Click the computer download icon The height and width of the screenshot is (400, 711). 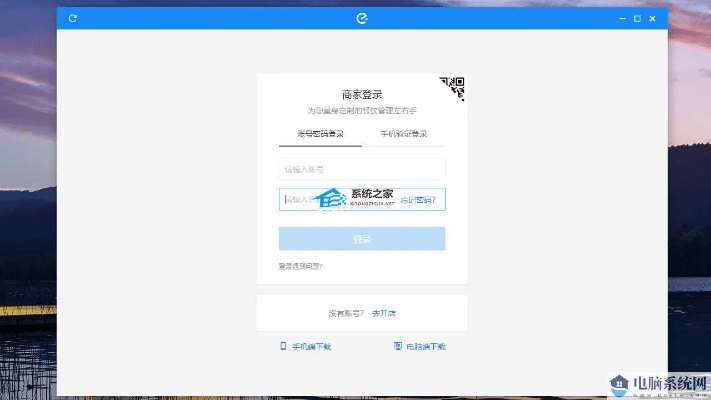pyautogui.click(x=398, y=346)
